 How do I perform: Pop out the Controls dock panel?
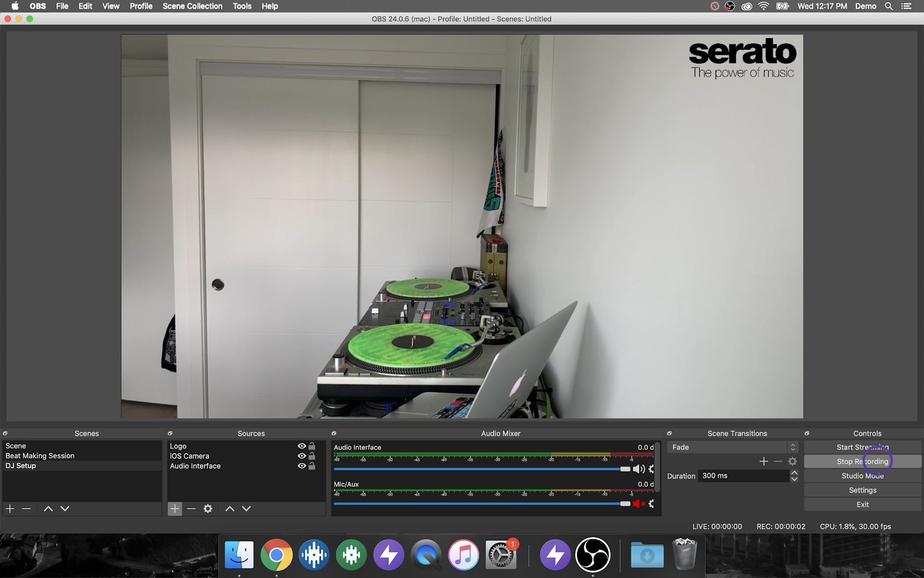click(x=807, y=433)
